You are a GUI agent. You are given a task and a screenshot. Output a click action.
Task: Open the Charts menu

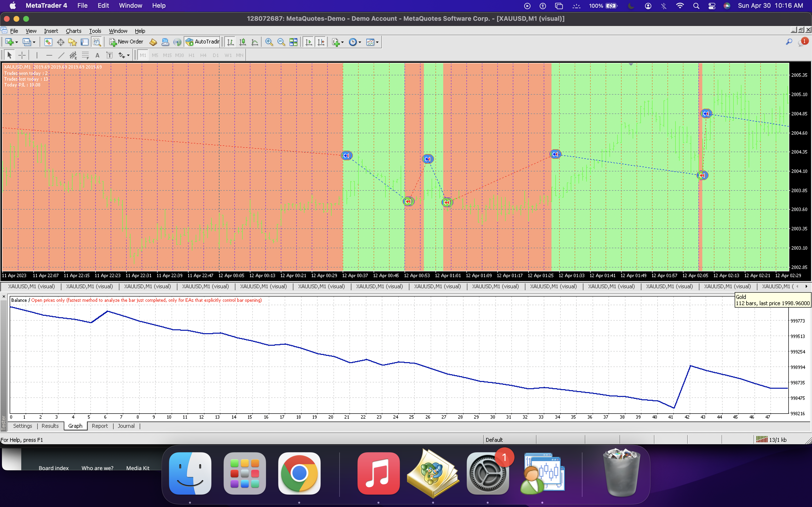(x=73, y=31)
